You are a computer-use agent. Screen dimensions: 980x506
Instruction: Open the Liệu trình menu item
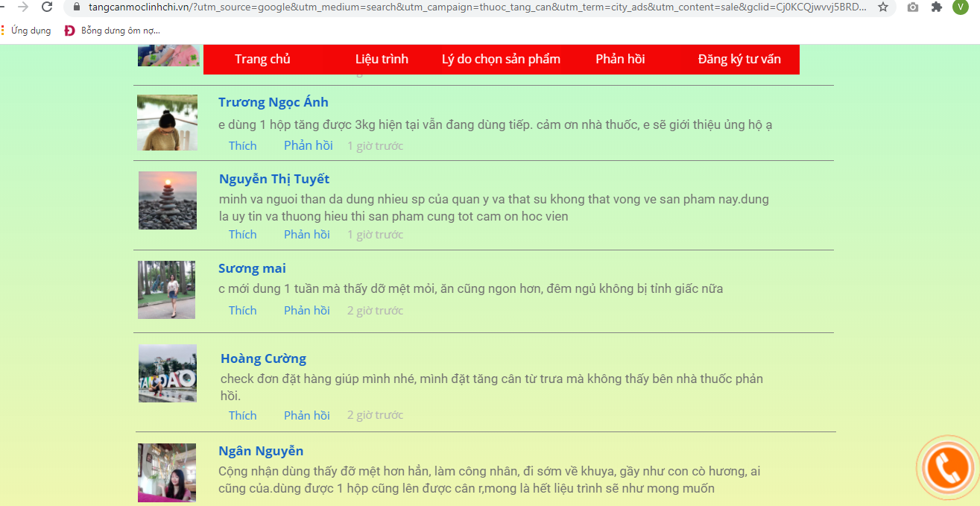pyautogui.click(x=382, y=59)
